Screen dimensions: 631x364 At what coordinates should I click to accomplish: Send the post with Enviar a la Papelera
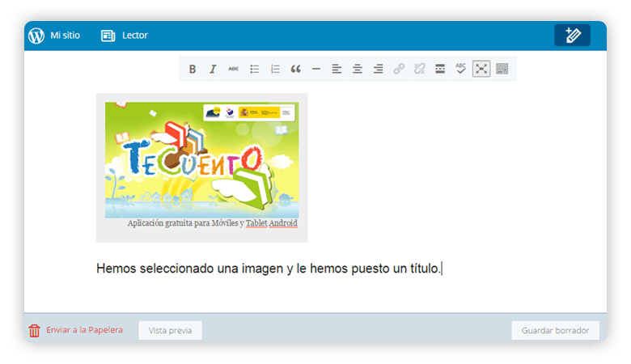84,330
